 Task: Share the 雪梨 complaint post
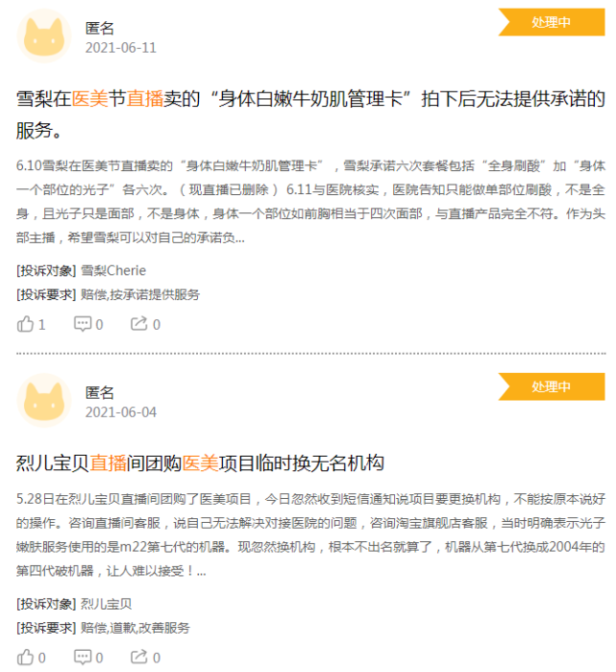139,324
